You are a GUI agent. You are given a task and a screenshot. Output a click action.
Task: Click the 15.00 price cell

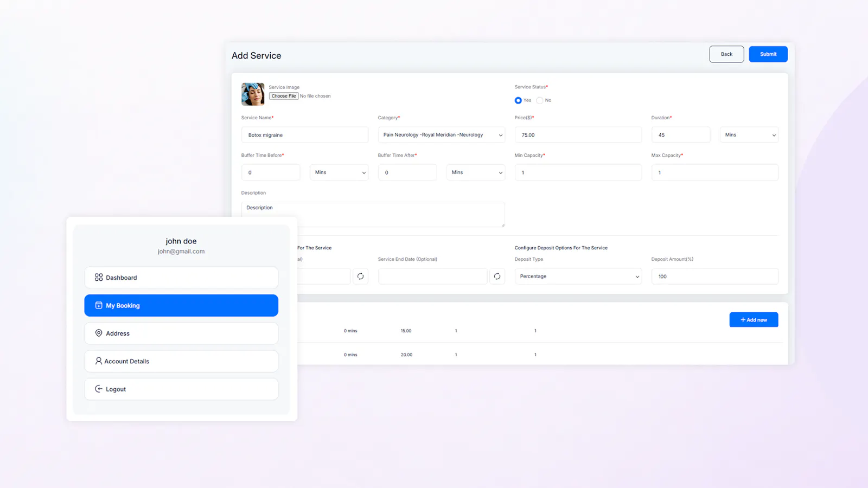406,331
